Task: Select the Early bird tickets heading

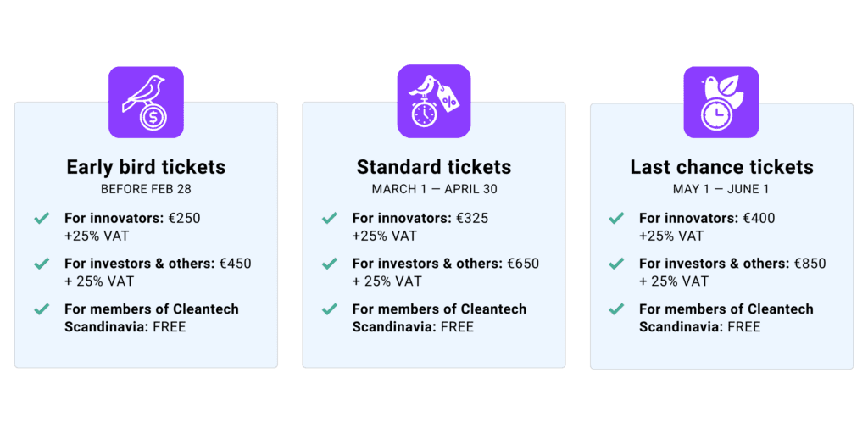Action: (146, 167)
